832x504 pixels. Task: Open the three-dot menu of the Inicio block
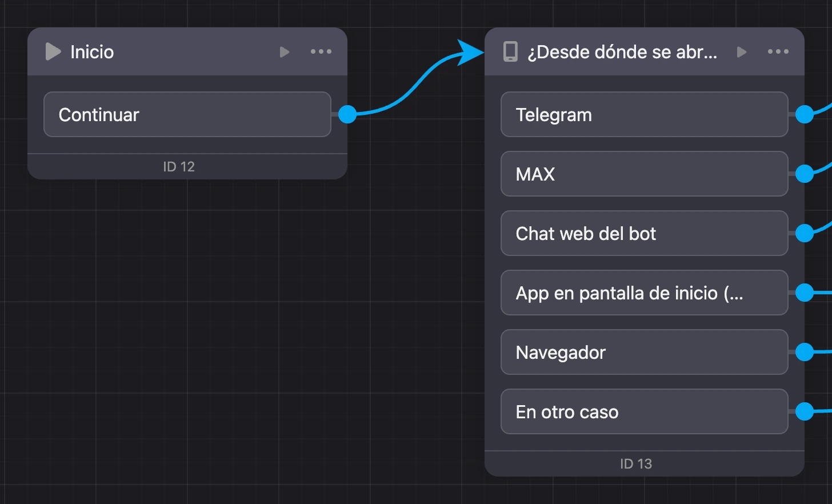point(321,51)
